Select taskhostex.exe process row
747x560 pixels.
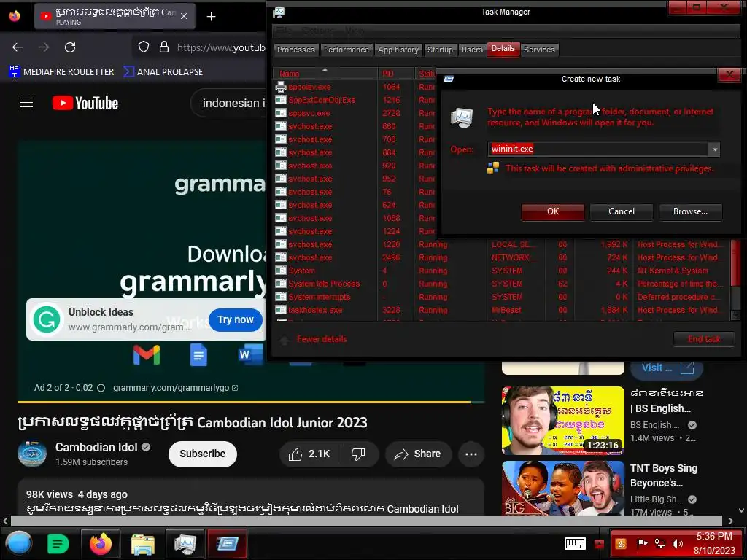click(500, 310)
